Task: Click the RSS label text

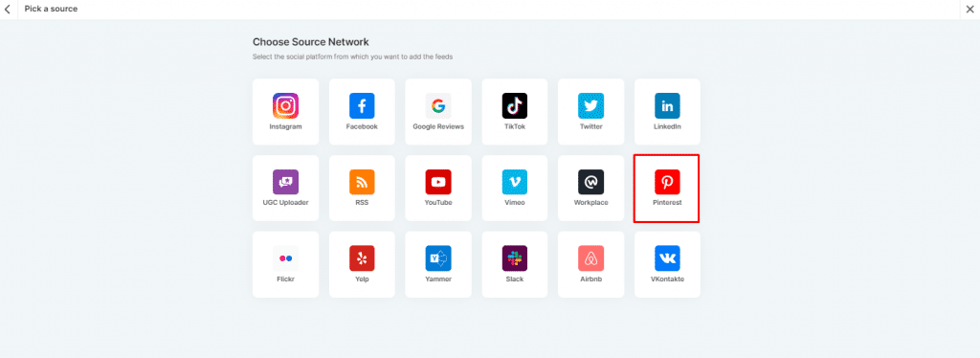Action: [x=362, y=202]
